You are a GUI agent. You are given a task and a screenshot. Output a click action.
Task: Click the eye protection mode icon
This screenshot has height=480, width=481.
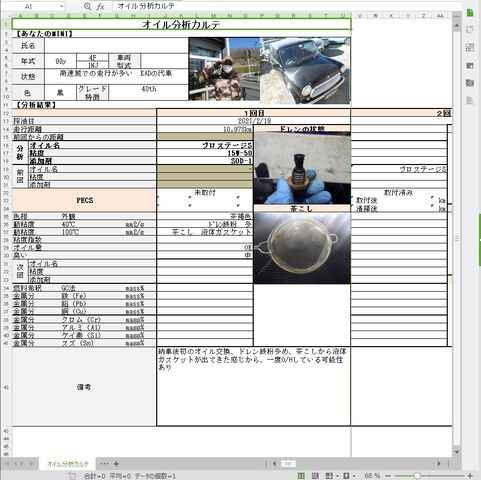tap(346, 476)
